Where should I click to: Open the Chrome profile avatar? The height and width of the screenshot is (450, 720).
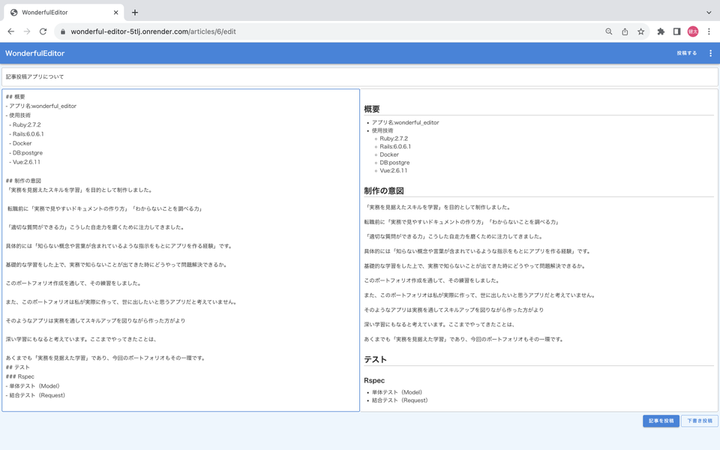tap(693, 32)
